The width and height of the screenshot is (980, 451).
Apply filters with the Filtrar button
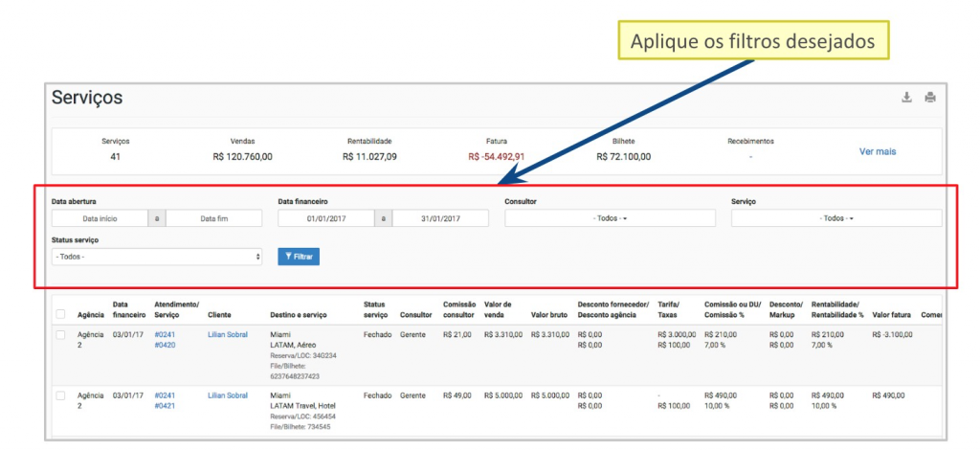click(x=299, y=257)
